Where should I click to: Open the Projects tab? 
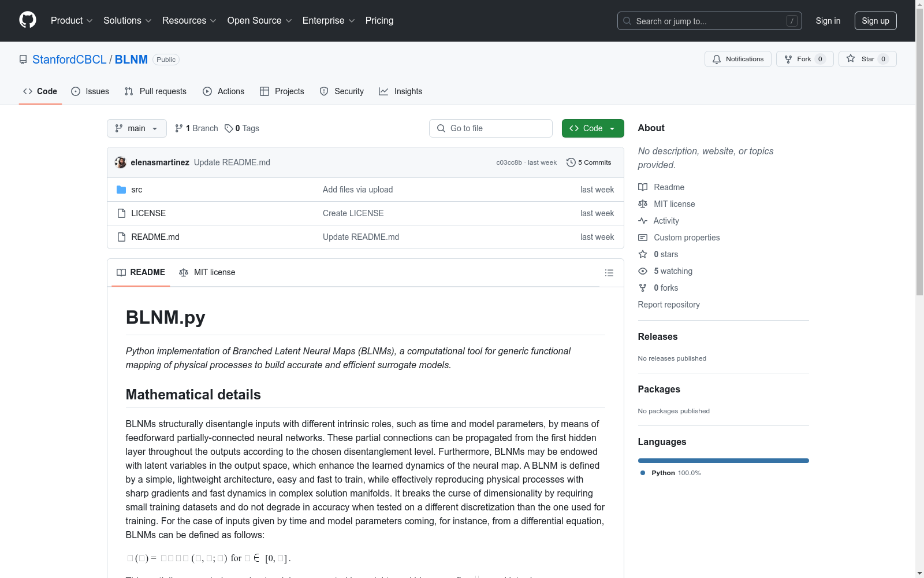[x=282, y=91]
